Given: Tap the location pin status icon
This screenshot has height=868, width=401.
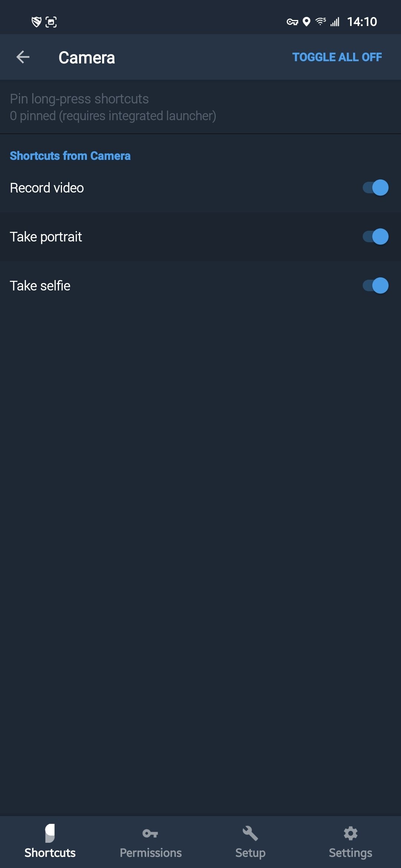Looking at the screenshot, I should click(x=307, y=22).
